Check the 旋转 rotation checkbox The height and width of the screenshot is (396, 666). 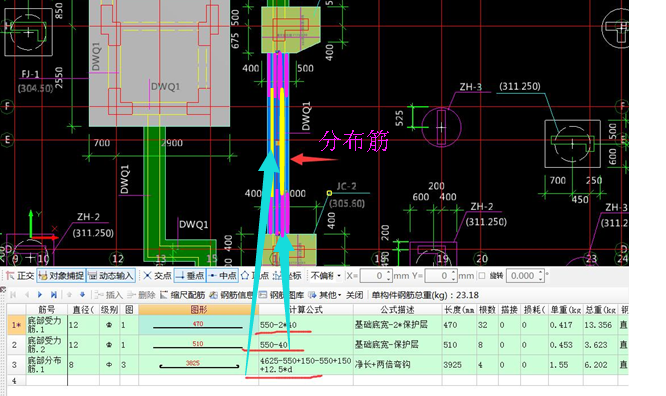pos(482,276)
